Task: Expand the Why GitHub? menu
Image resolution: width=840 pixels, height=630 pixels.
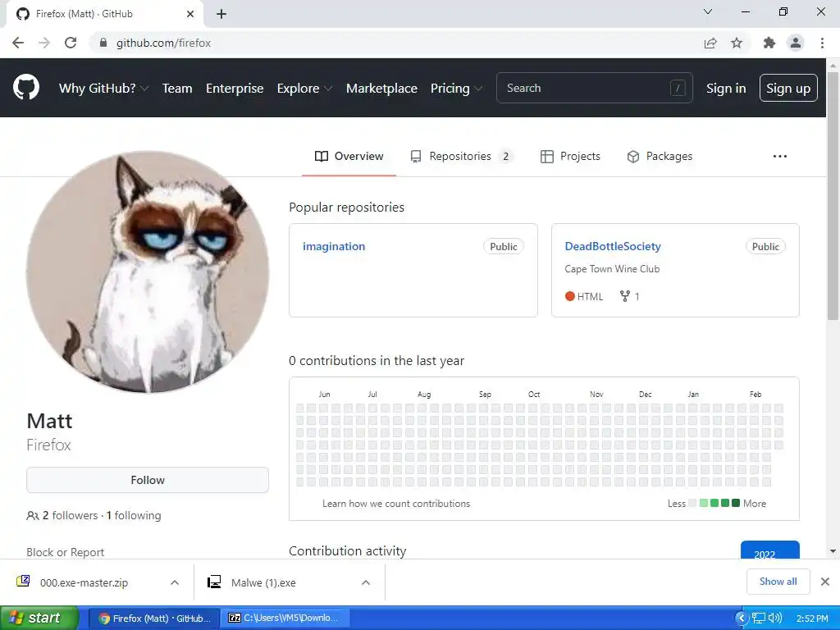Action: click(103, 89)
